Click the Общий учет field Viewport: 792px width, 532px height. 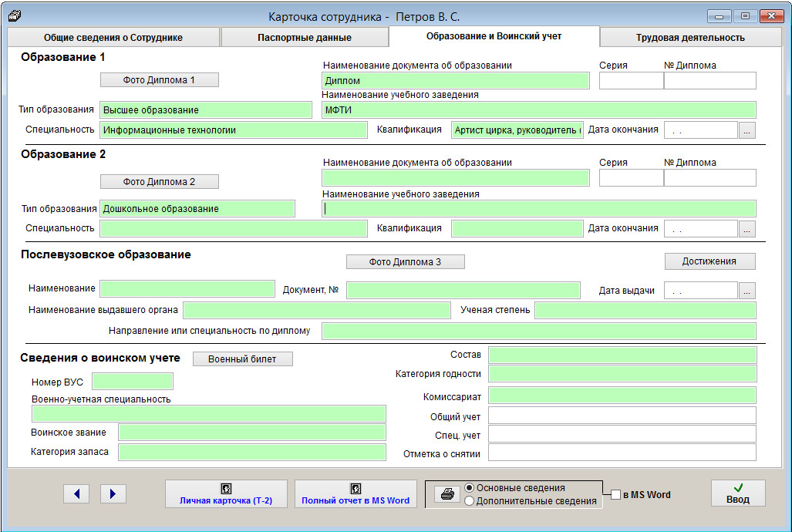[x=622, y=416]
